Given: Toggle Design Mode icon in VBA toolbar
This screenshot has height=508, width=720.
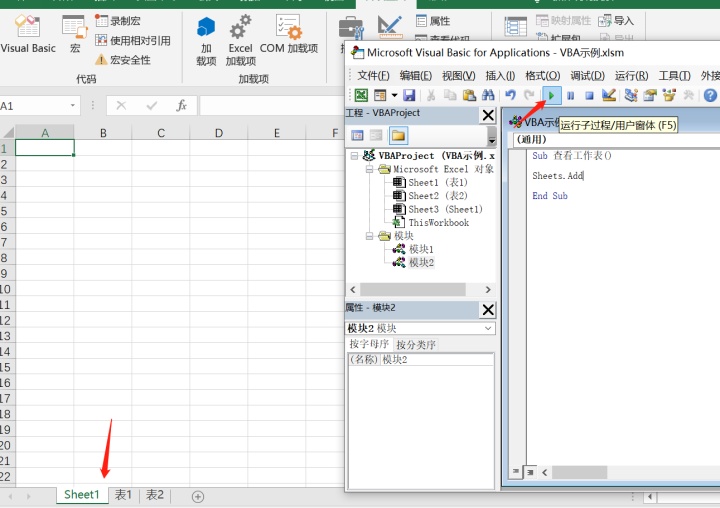Looking at the screenshot, I should [x=609, y=95].
